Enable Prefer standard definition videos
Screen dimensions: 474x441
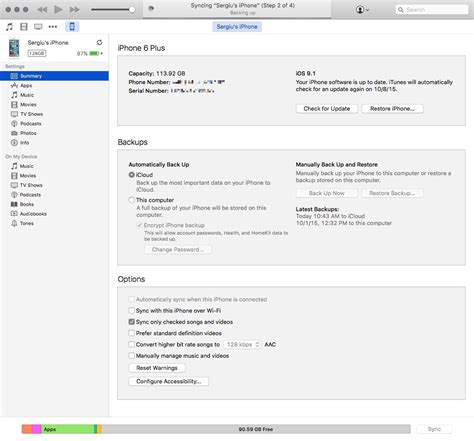click(132, 333)
